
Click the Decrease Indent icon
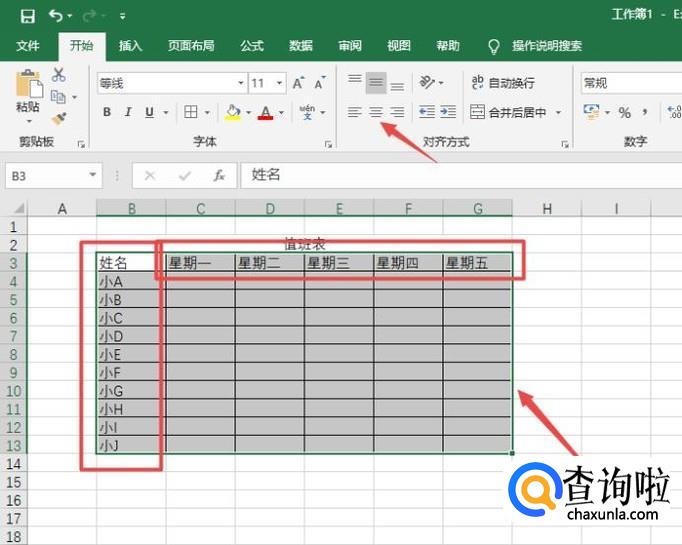click(x=427, y=112)
